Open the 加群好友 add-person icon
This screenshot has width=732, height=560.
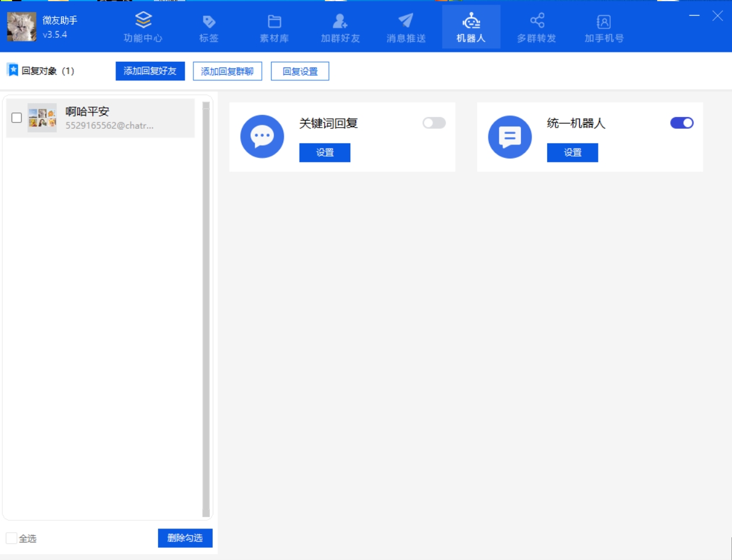(340, 22)
